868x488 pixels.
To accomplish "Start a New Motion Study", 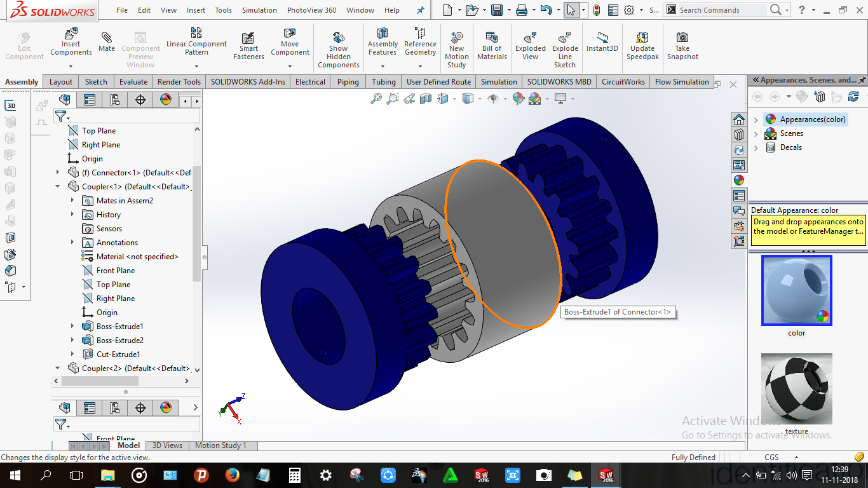I will pyautogui.click(x=456, y=50).
